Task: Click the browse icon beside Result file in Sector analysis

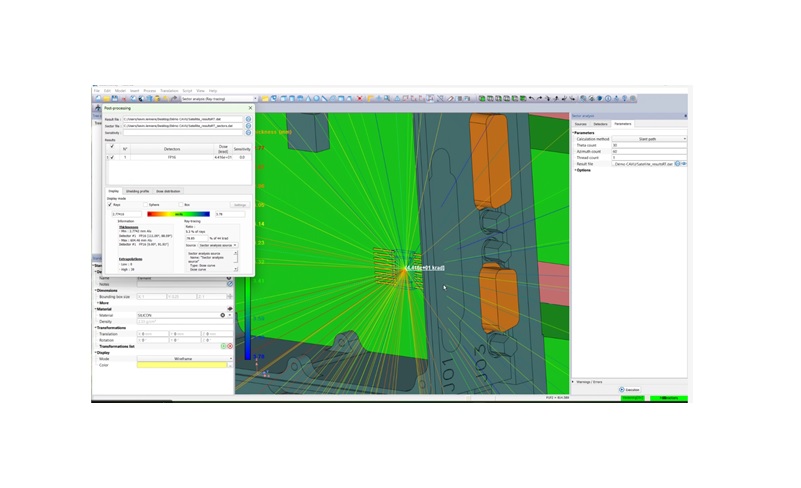Action: click(x=677, y=164)
